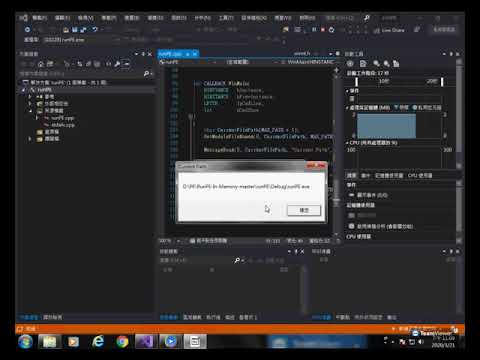
Task: Pause debugging with the Break All icon
Action: 314,30
